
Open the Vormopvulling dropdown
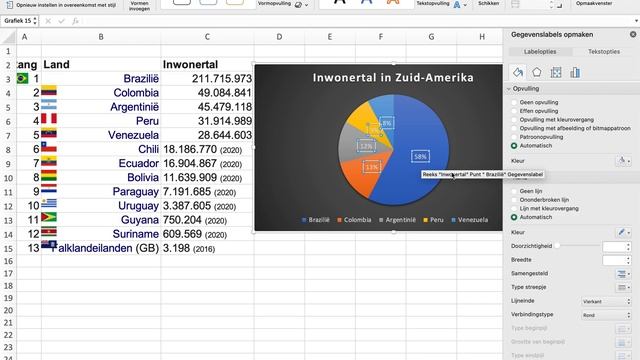click(x=307, y=5)
